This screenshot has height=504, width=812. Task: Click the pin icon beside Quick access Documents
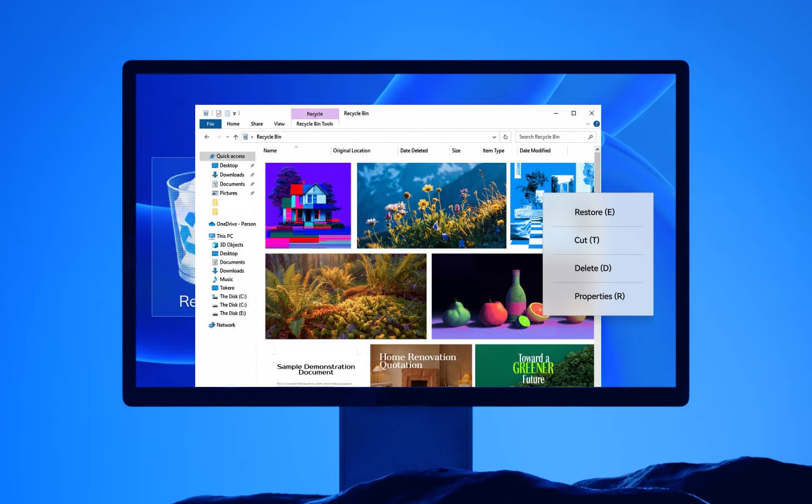click(252, 184)
